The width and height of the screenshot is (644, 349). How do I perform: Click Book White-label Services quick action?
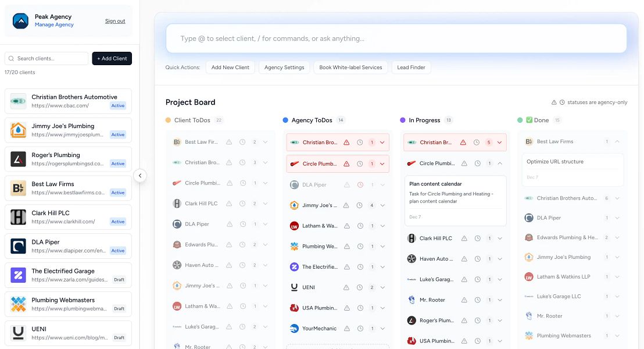pyautogui.click(x=350, y=67)
